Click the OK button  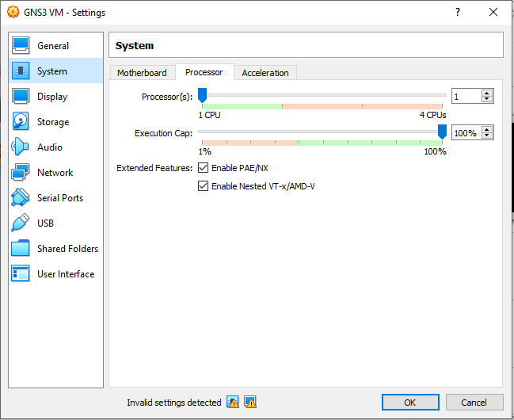(x=410, y=402)
